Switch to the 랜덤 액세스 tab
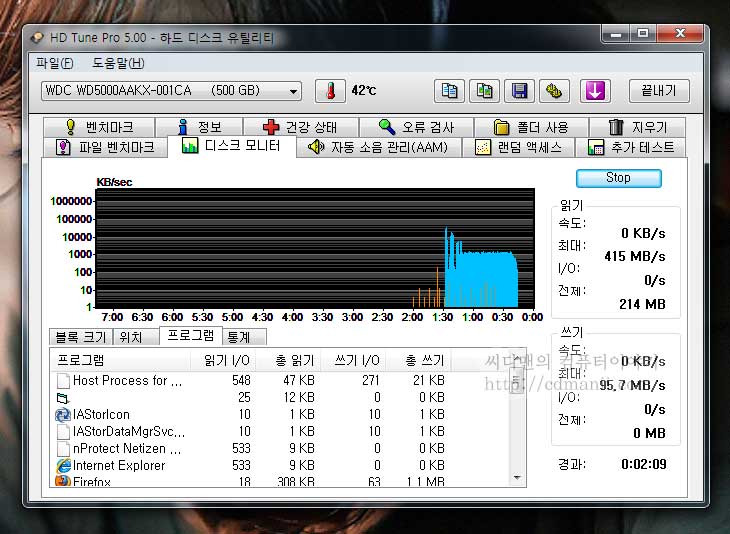 pyautogui.click(x=518, y=147)
